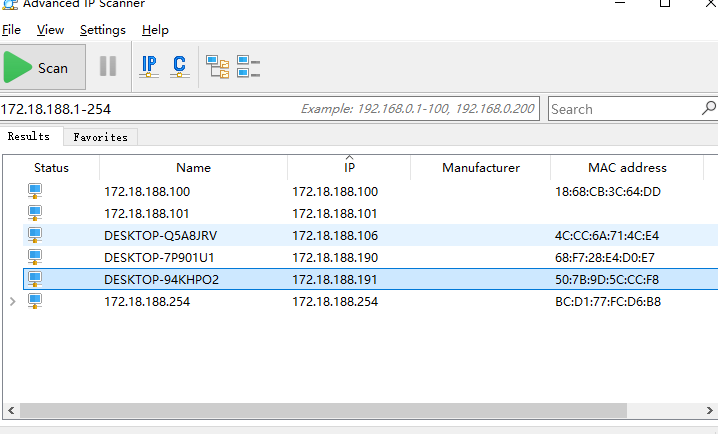Sort by the IP column header
This screenshot has height=434, width=718.
click(x=348, y=168)
